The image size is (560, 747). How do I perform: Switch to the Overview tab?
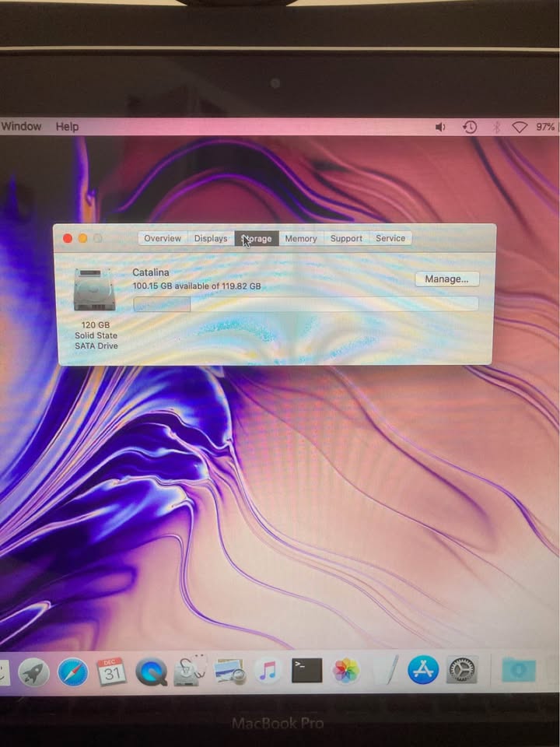[x=163, y=238]
